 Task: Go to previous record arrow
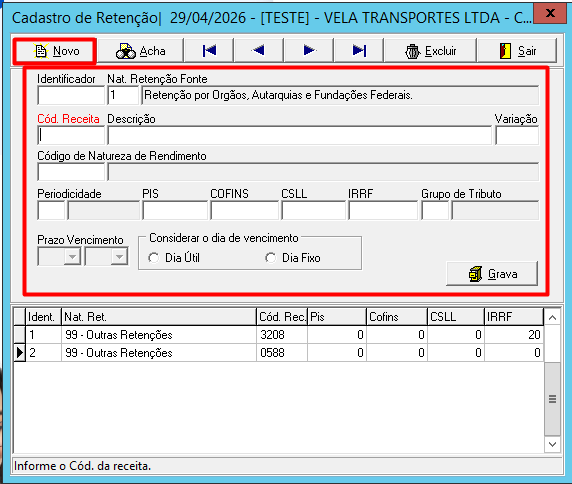point(259,50)
